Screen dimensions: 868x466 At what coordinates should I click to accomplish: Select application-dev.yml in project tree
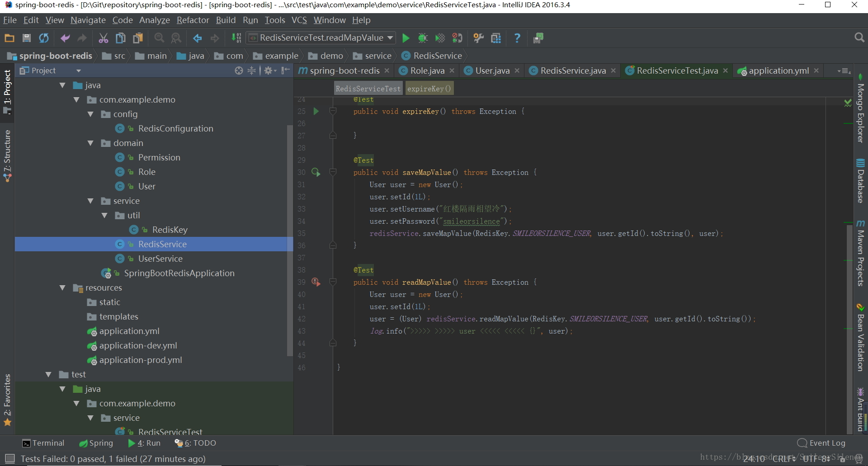pos(138,346)
